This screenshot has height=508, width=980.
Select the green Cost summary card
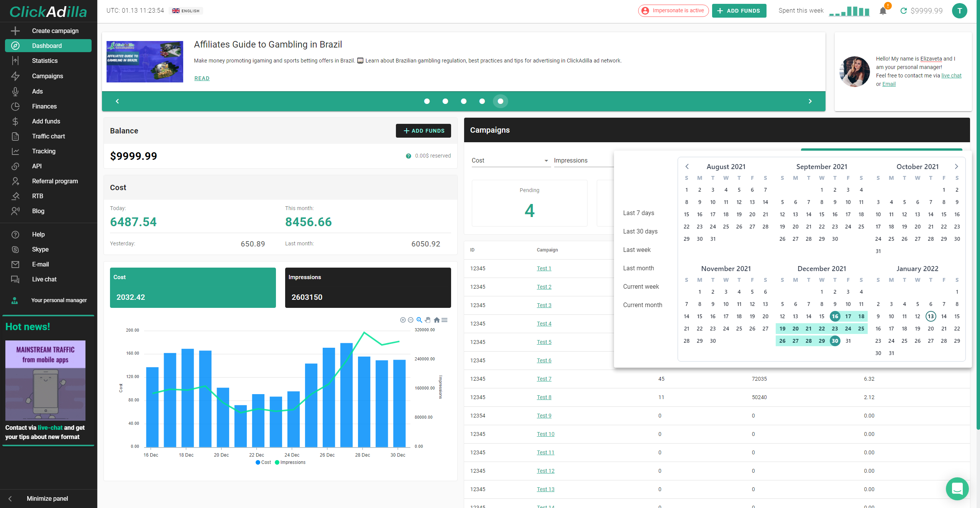(x=193, y=288)
